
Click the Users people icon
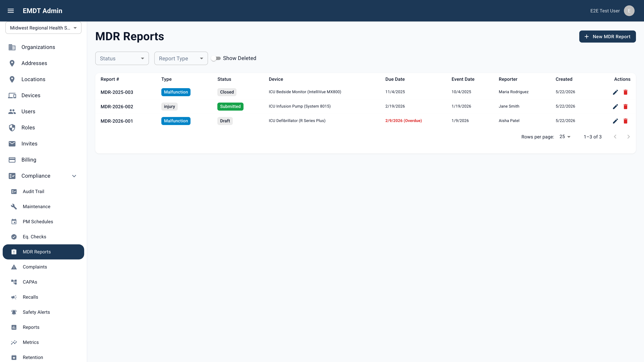12,111
